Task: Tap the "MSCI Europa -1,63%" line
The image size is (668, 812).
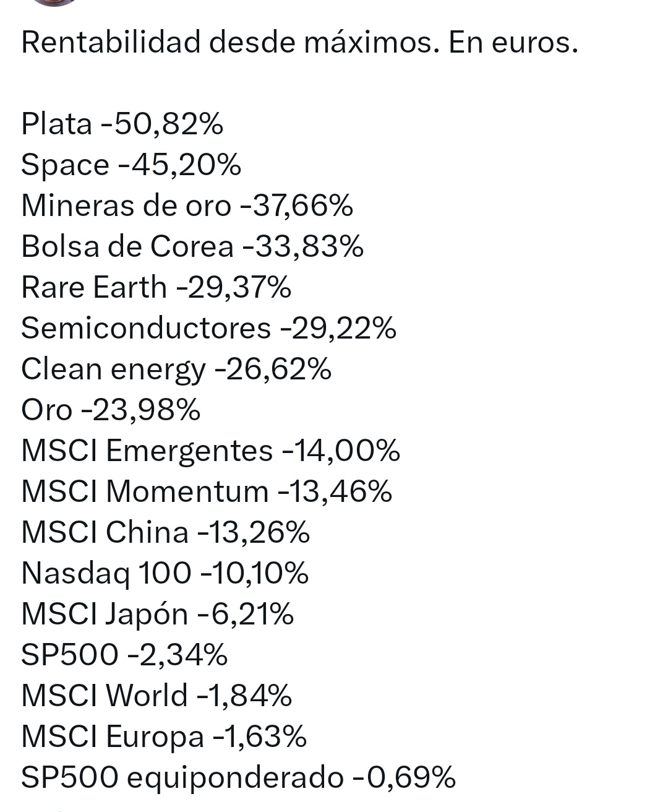Action: tap(164, 737)
